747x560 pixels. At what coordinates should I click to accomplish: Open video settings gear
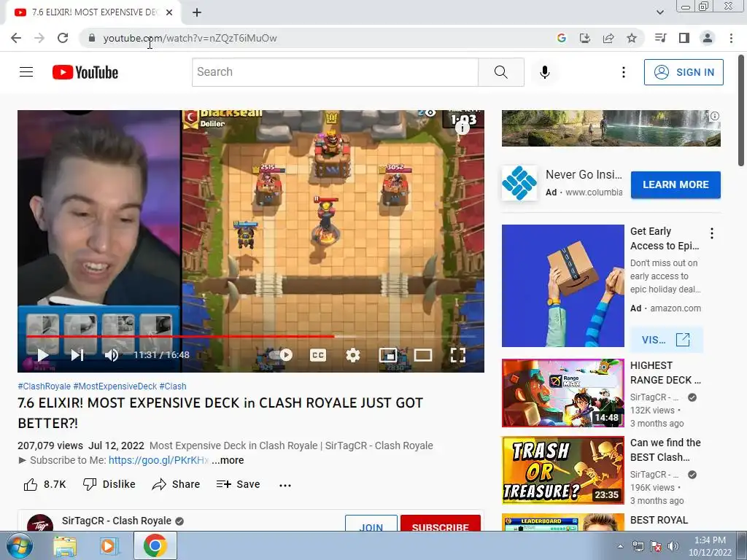(x=352, y=355)
